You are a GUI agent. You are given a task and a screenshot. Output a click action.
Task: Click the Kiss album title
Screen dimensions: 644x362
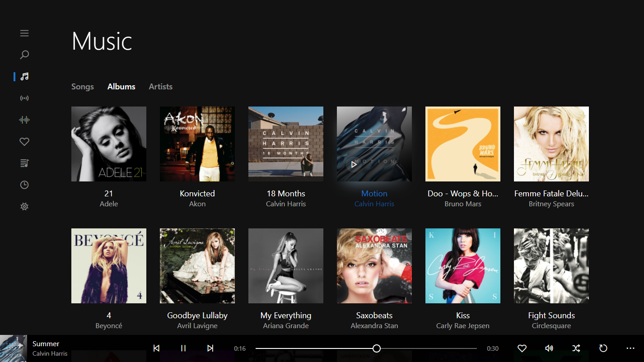pos(463,316)
